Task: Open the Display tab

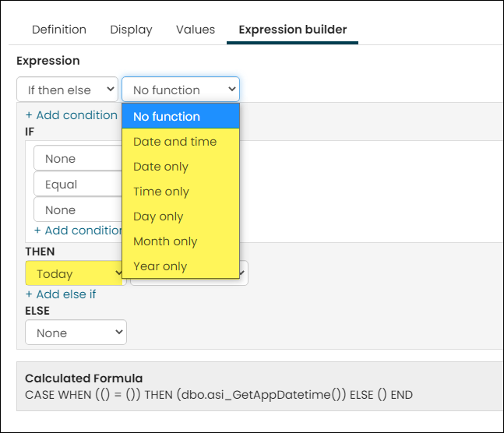Action: [131, 30]
